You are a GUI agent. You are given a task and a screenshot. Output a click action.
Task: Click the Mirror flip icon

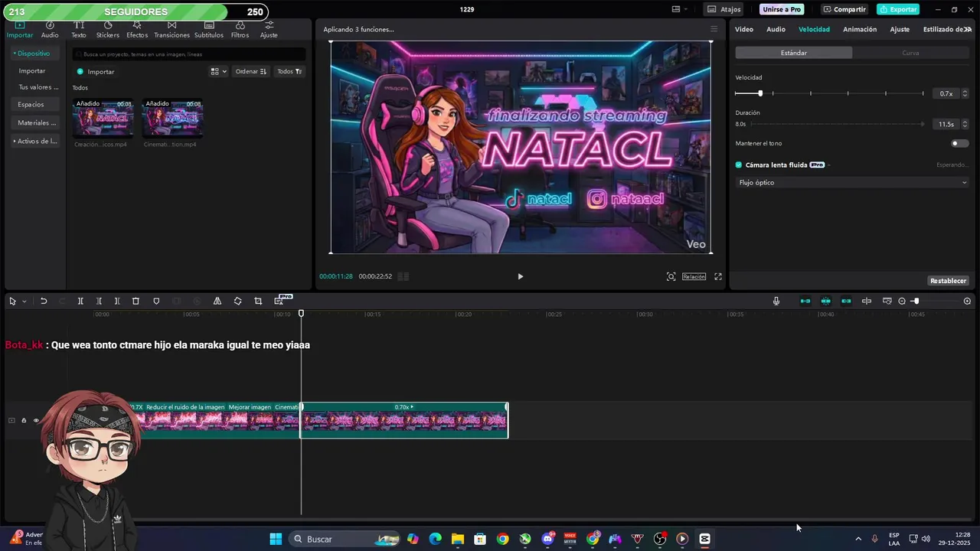pos(217,302)
